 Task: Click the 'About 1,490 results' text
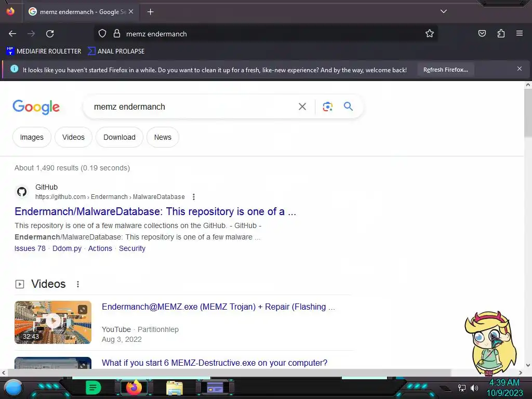click(72, 168)
